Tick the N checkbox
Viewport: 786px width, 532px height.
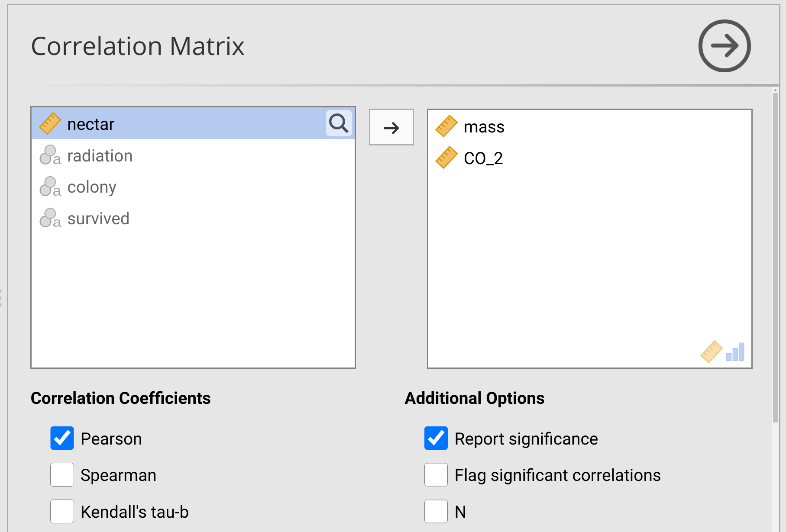pos(436,511)
